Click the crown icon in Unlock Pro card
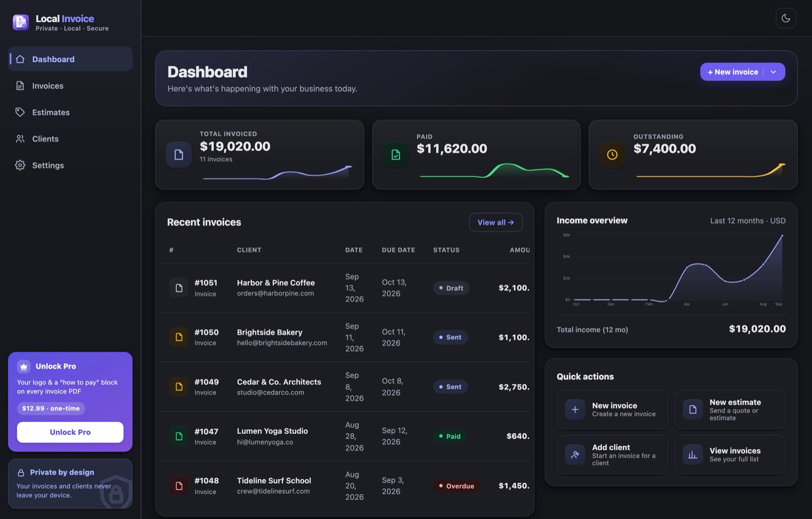 [24, 366]
